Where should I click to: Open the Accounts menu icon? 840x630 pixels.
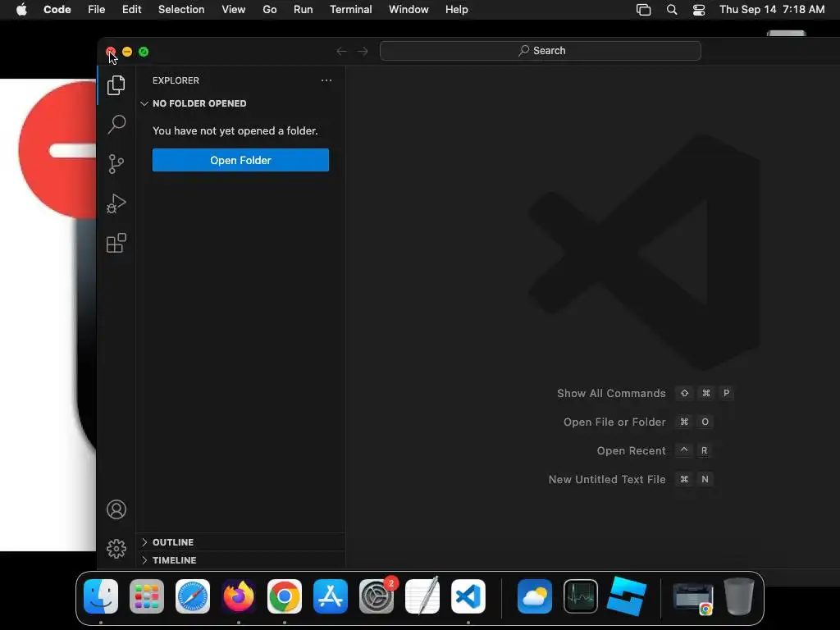pyautogui.click(x=116, y=509)
